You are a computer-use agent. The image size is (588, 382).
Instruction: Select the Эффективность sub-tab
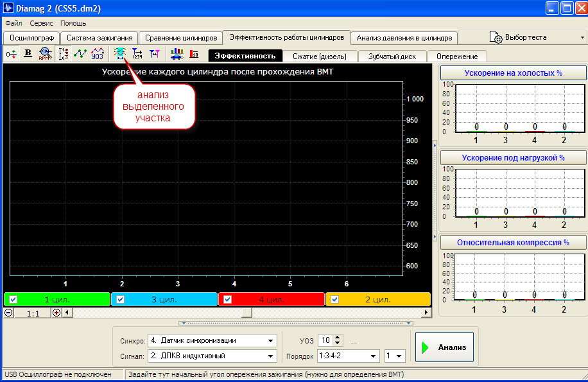[245, 56]
